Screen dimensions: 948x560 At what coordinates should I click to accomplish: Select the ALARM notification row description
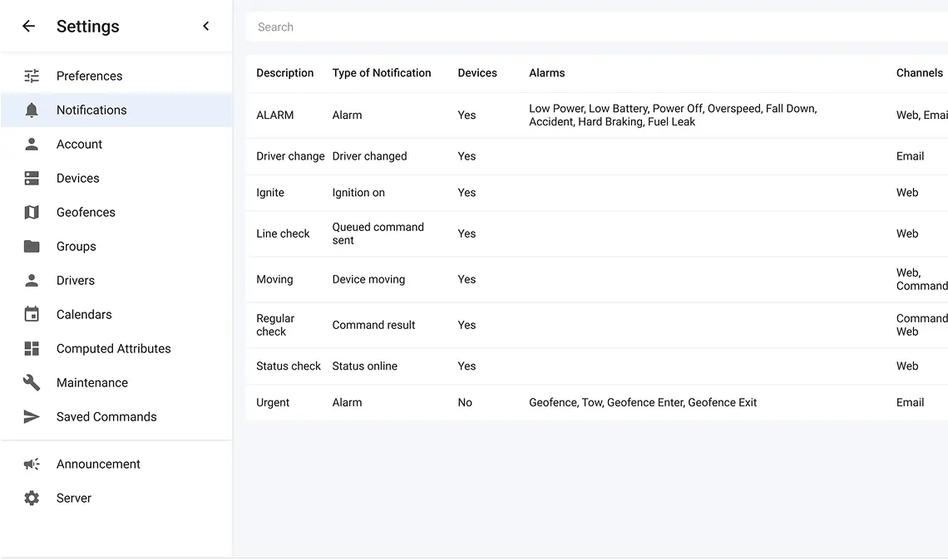(x=275, y=115)
